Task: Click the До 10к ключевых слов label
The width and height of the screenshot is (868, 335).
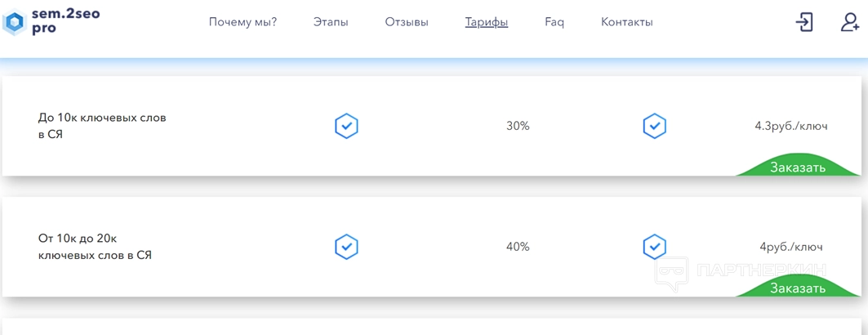Action: pyautogui.click(x=102, y=126)
